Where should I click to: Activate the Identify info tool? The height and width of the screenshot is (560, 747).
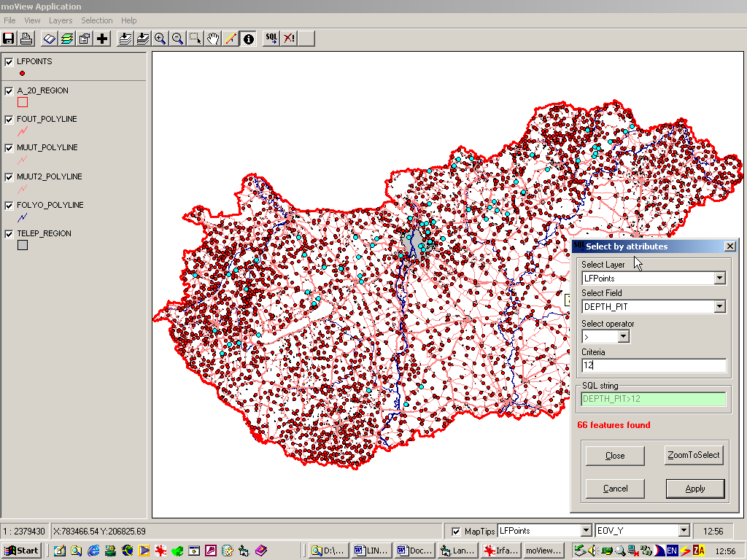pos(248,39)
